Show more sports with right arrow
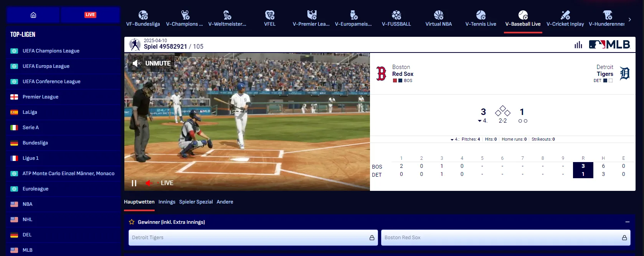 [x=630, y=20]
